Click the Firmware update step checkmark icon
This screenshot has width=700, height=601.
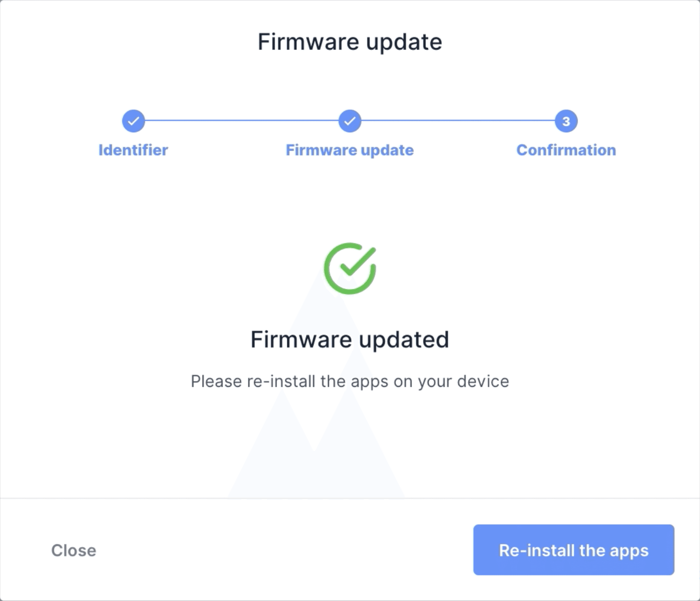click(x=350, y=121)
